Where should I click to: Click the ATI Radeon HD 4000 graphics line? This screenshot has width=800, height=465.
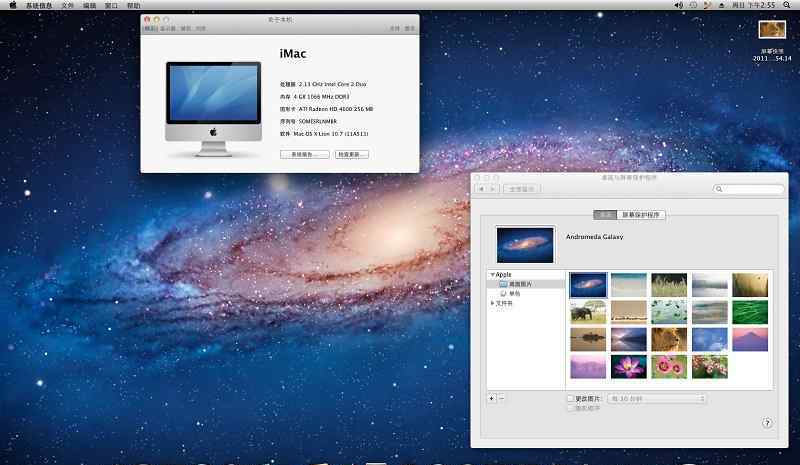[327, 109]
